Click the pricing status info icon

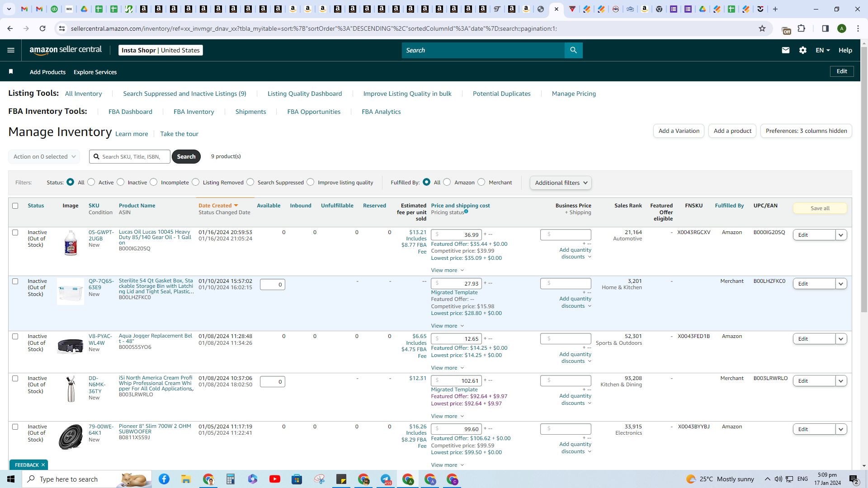466,211
